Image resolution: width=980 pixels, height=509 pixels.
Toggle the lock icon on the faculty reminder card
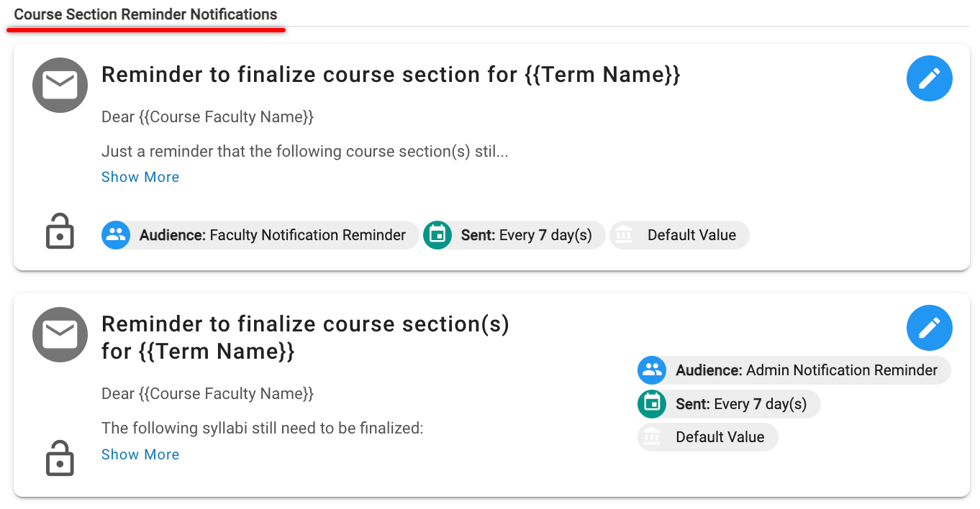click(60, 231)
